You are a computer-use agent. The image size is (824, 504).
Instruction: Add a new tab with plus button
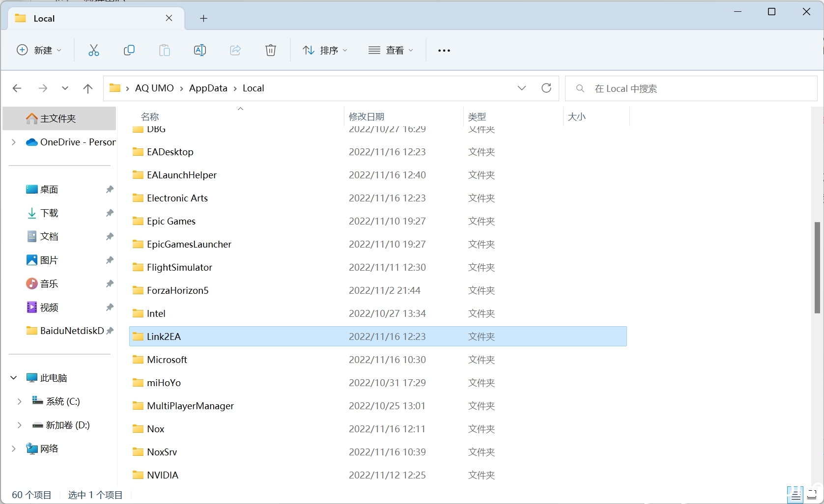pos(203,19)
